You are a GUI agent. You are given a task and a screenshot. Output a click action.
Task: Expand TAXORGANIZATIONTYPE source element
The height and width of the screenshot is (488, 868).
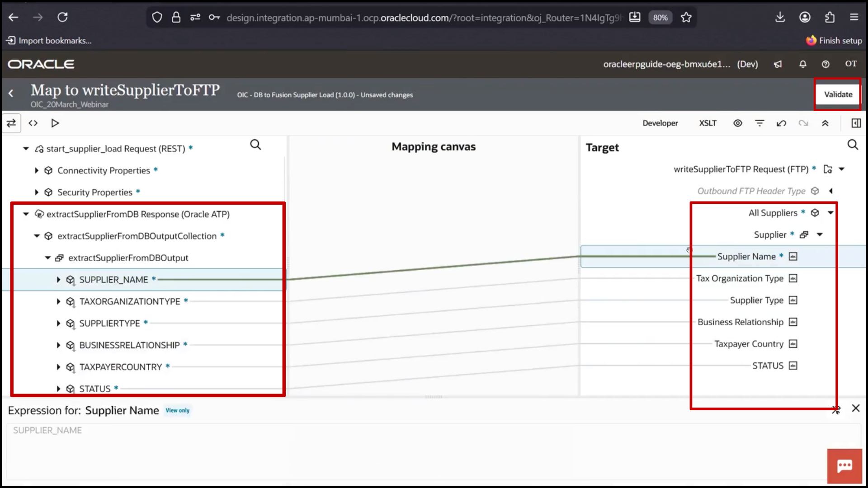(58, 301)
